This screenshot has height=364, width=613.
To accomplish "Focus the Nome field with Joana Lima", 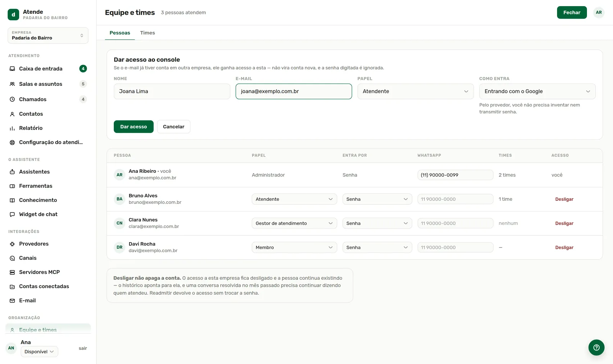I will tap(172, 92).
